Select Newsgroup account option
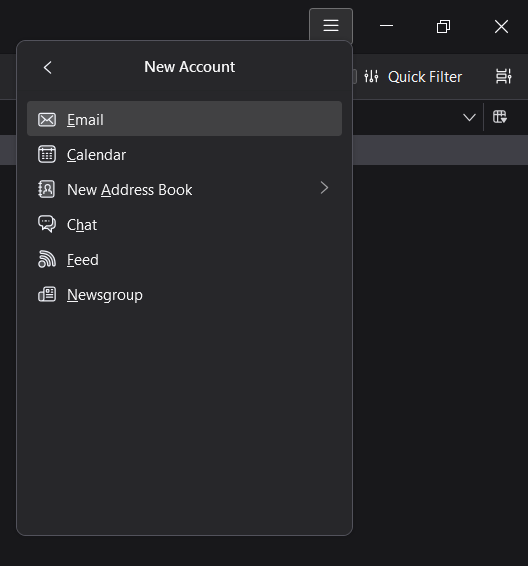 (x=184, y=294)
